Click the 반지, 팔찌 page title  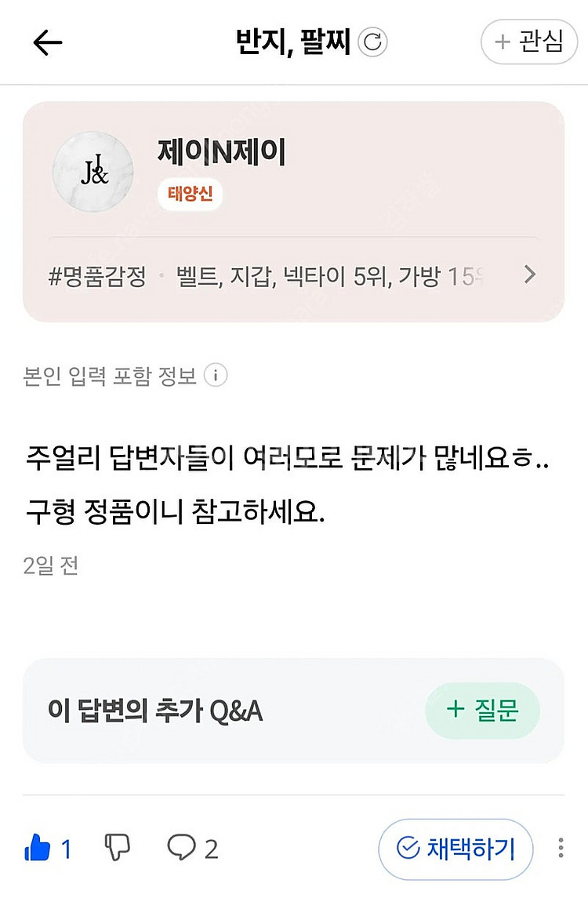click(292, 42)
